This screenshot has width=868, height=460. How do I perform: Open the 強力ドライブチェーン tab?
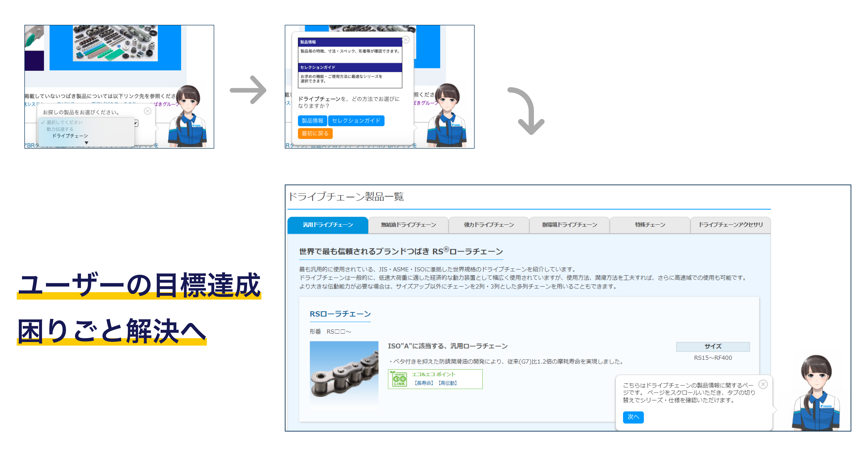coord(488,225)
